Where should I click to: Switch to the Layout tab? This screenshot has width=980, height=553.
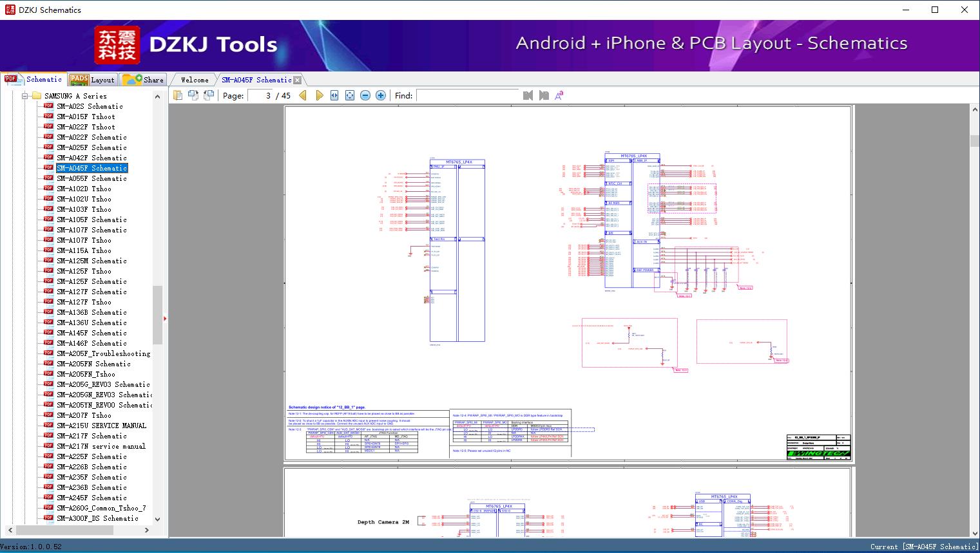92,80
